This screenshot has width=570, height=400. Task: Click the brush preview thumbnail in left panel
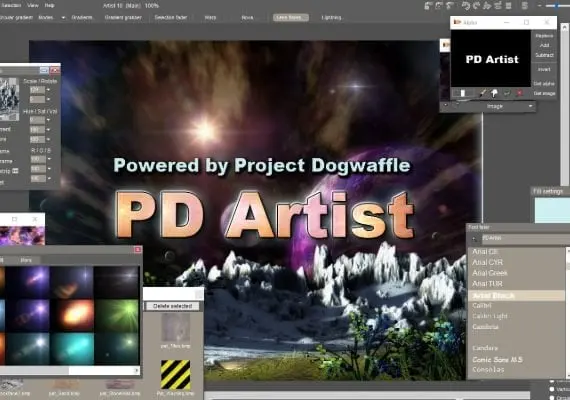click(x=9, y=99)
